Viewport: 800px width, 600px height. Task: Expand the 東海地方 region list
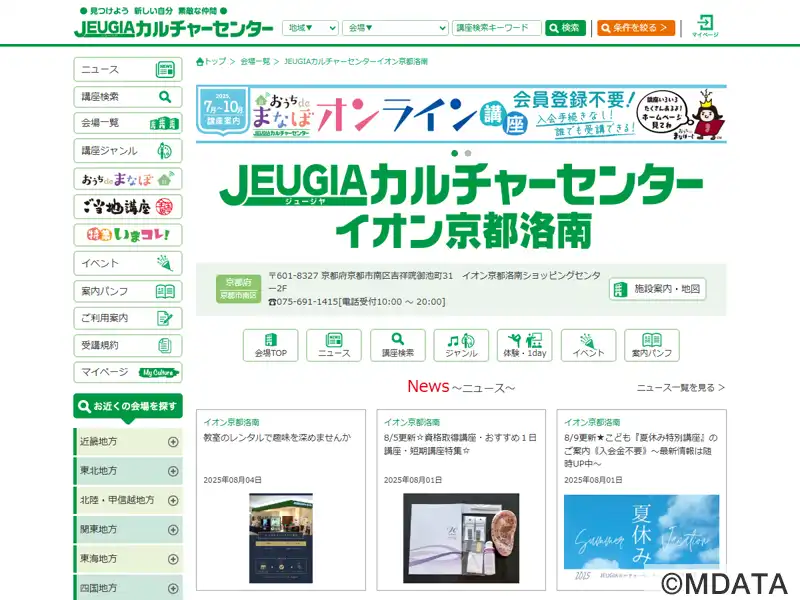tap(128, 559)
